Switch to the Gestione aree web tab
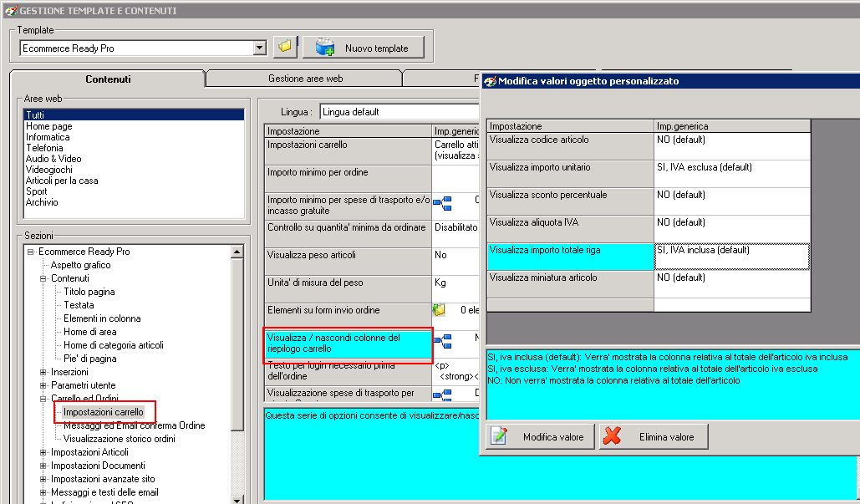Image resolution: width=860 pixels, height=504 pixels. 305,79
